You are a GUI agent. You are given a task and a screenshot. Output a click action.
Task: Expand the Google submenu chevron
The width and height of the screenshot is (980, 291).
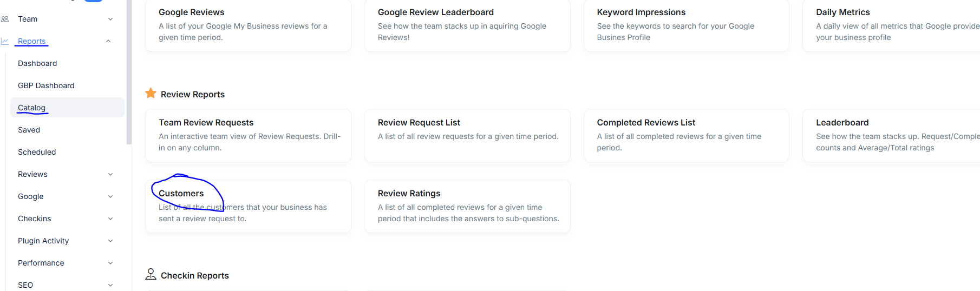(x=110, y=196)
